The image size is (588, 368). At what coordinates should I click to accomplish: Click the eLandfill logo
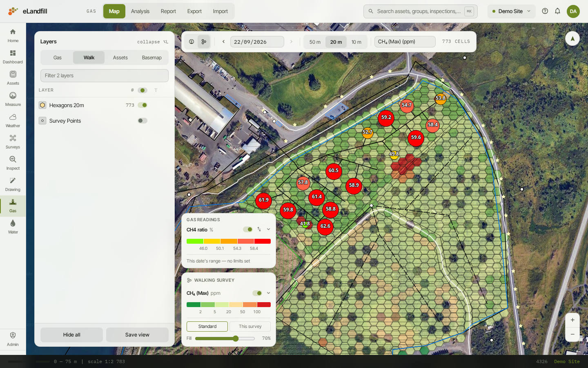[27, 11]
